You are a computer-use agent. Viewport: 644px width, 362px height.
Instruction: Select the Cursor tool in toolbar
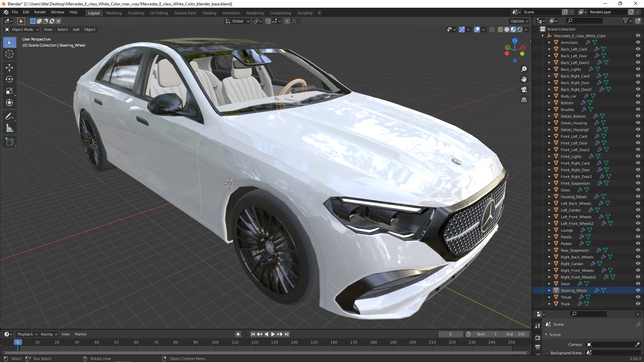point(9,54)
